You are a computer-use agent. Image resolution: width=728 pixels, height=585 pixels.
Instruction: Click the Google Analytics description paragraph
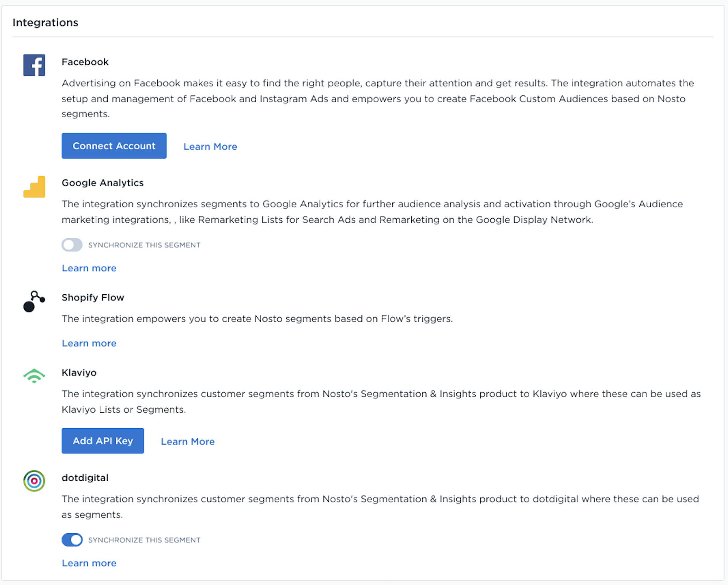[x=372, y=212]
